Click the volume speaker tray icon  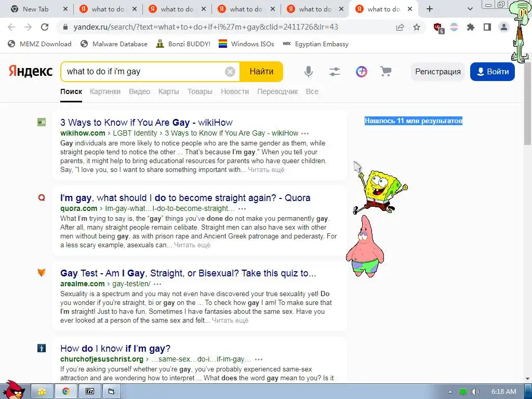click(475, 392)
